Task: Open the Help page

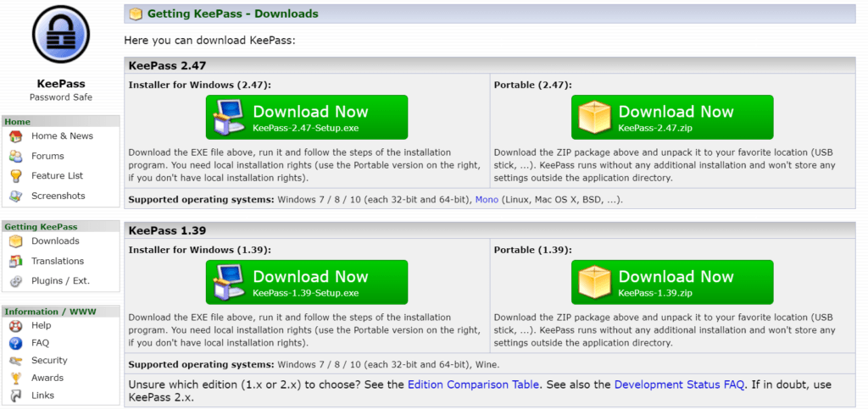Action: point(41,325)
